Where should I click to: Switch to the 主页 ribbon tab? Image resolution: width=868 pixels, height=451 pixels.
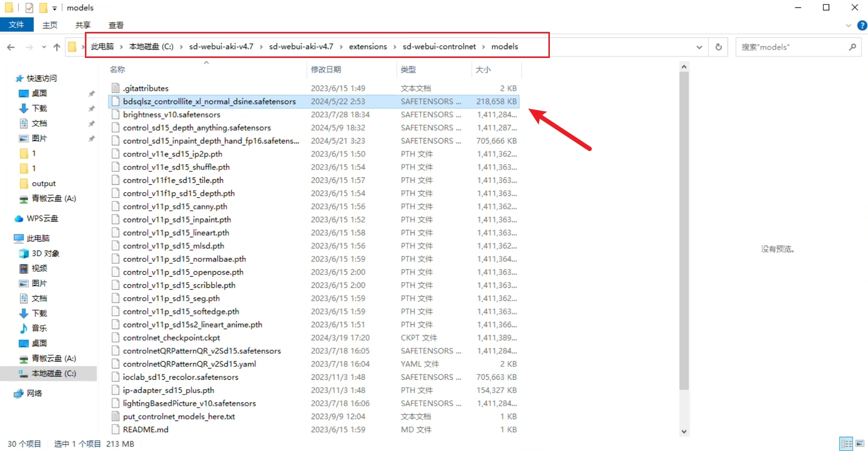[x=50, y=25]
